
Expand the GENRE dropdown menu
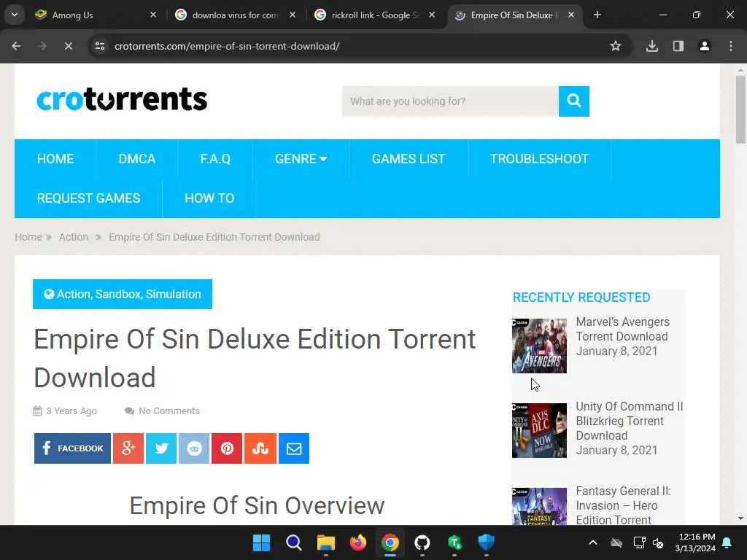pos(301,159)
